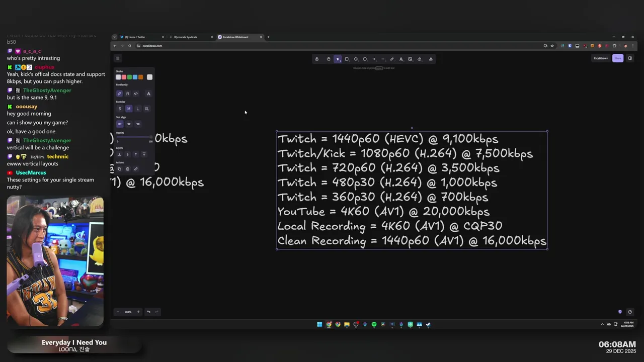
Task: Toggle the lock tool in toolbar
Action: [316, 59]
